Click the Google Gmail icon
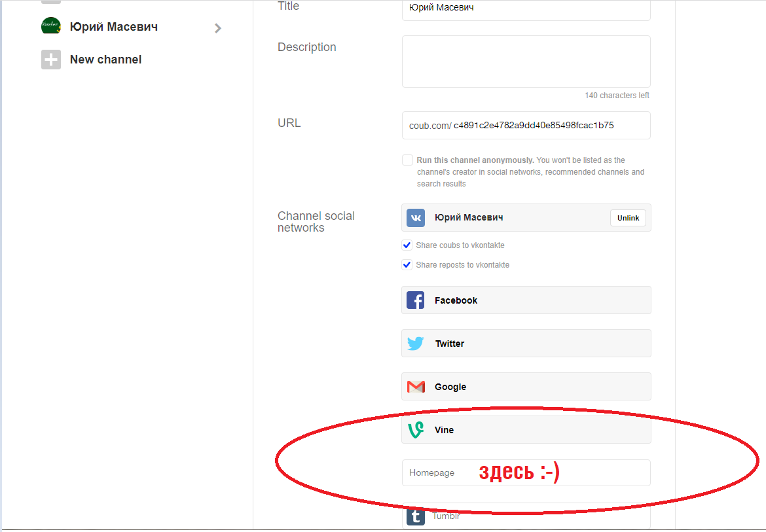The width and height of the screenshot is (766, 532). 416,387
